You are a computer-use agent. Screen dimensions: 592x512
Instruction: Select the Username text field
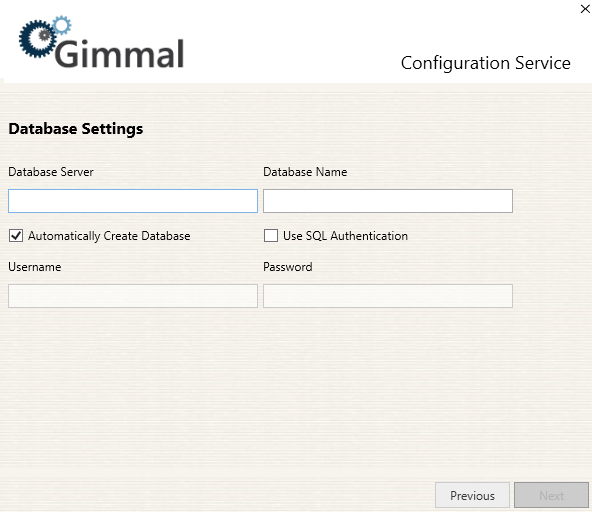coord(133,296)
